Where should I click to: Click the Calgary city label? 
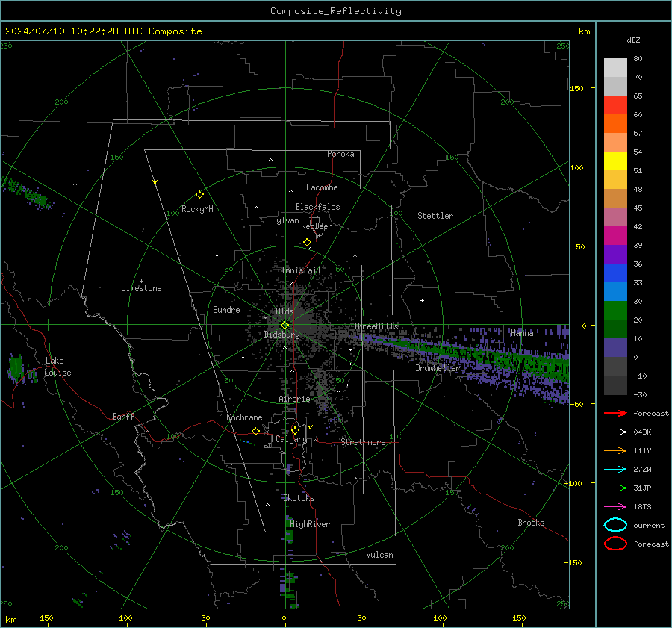tap(291, 439)
